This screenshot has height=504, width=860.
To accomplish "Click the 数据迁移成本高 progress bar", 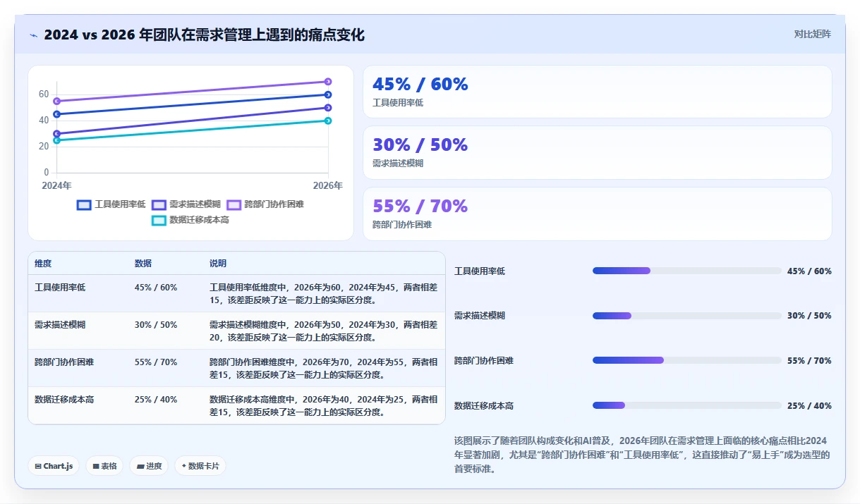I will point(687,405).
